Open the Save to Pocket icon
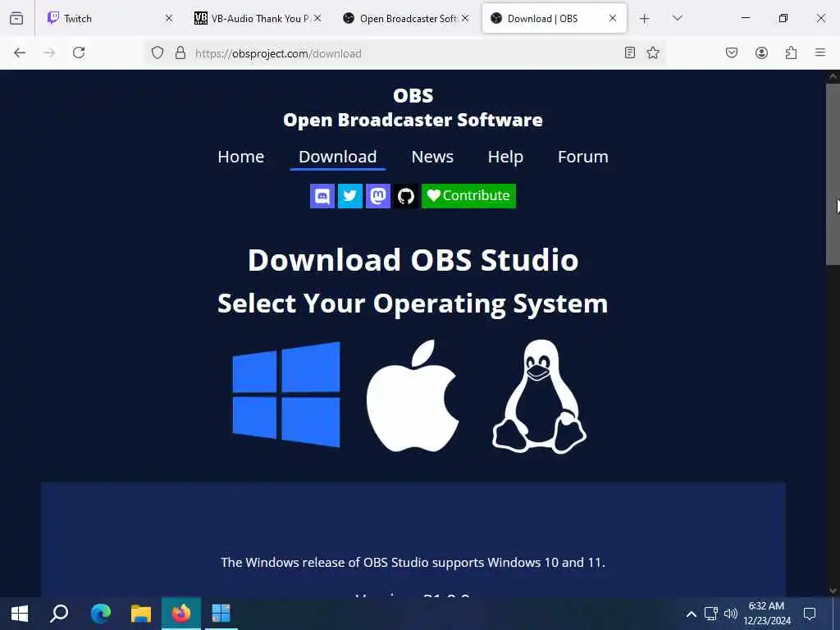 (732, 52)
